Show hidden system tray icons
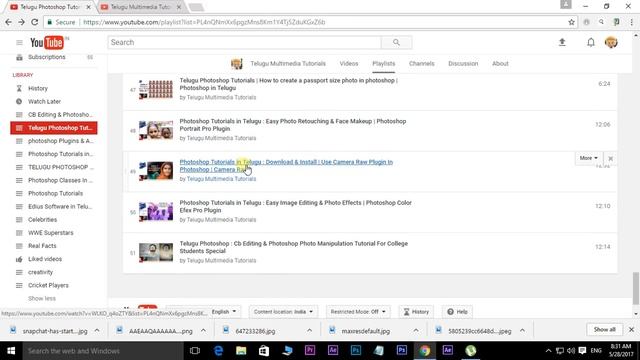Screen dimensions: 640x360 pos(548,351)
